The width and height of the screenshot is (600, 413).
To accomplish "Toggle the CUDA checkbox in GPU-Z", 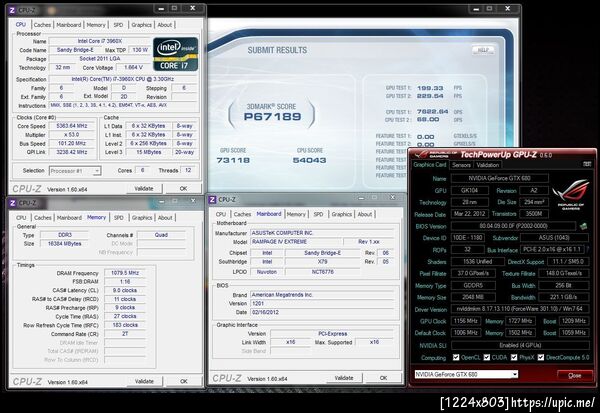I will coord(486,357).
